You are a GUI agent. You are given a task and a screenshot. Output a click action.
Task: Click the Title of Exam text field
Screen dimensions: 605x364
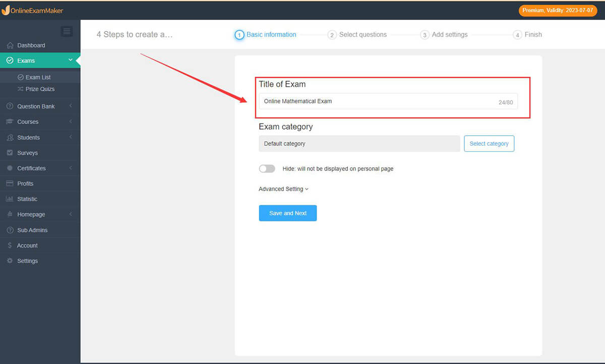click(x=378, y=101)
